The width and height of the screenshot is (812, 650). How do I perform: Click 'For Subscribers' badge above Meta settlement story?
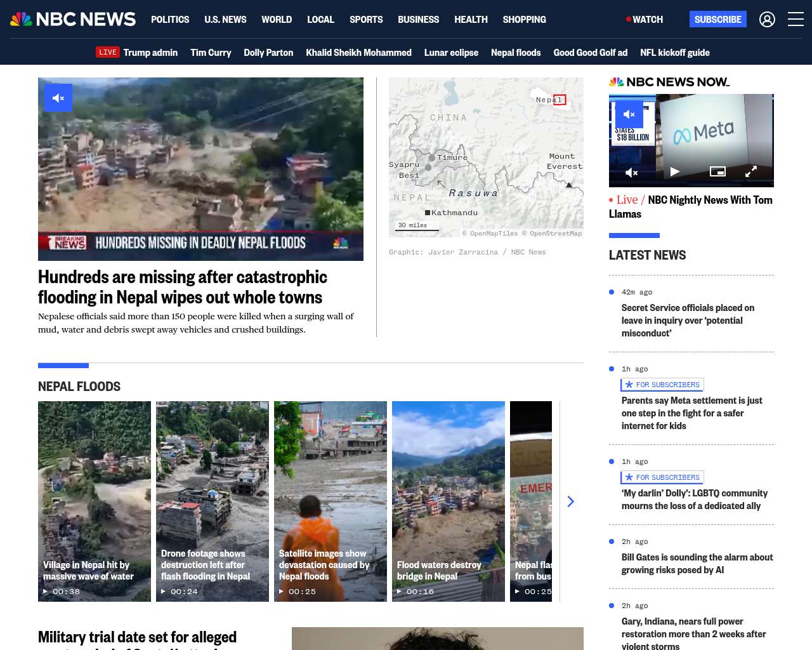[662, 385]
